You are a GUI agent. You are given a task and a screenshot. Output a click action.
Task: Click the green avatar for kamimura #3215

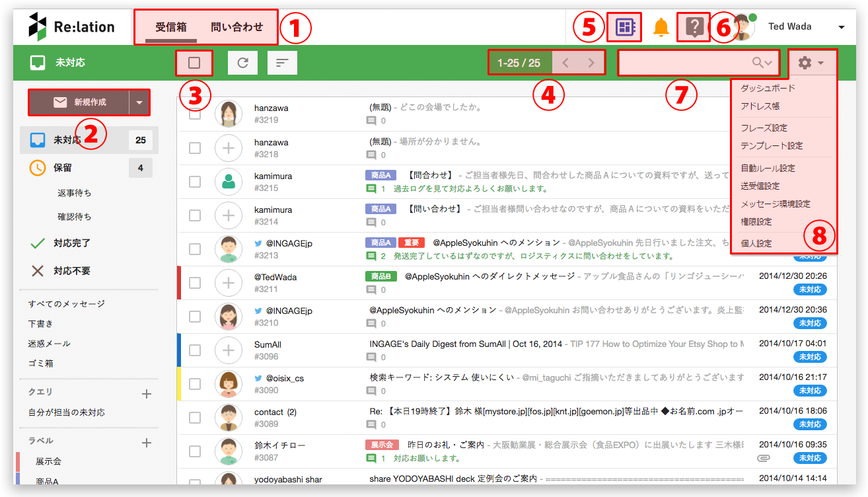coord(229,182)
